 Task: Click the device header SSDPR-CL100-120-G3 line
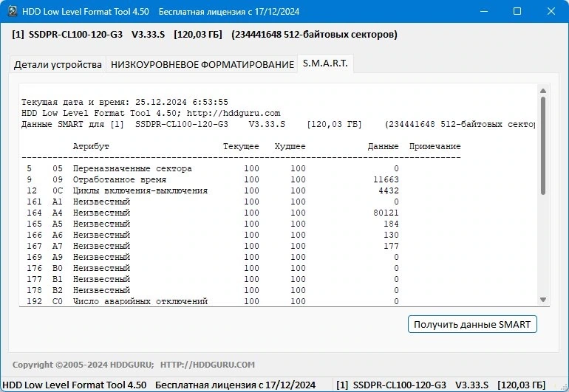point(205,35)
